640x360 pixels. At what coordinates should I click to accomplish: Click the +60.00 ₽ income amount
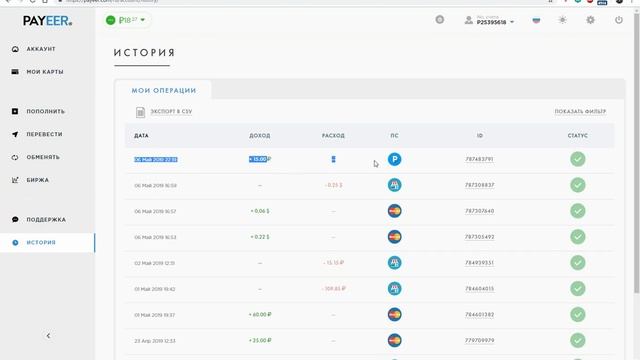pos(260,315)
